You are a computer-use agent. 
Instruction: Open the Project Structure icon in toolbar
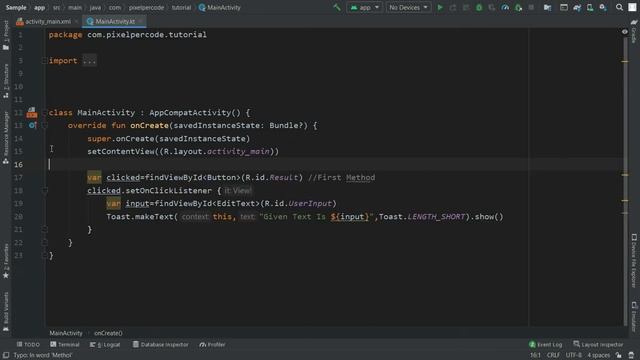click(x=548, y=7)
